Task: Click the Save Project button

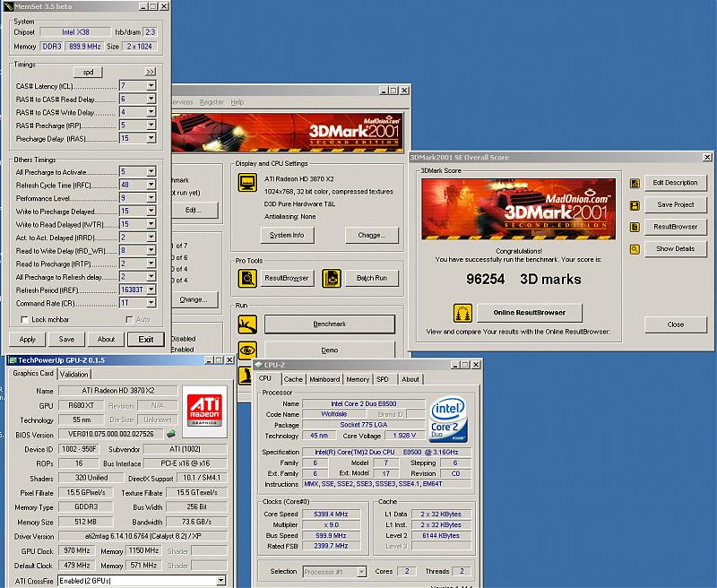Action: 676,205
